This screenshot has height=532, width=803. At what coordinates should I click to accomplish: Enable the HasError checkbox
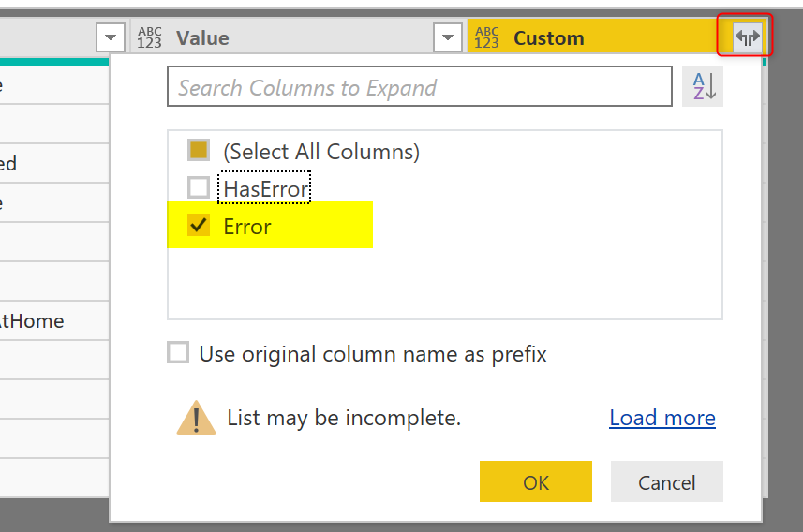(199, 188)
